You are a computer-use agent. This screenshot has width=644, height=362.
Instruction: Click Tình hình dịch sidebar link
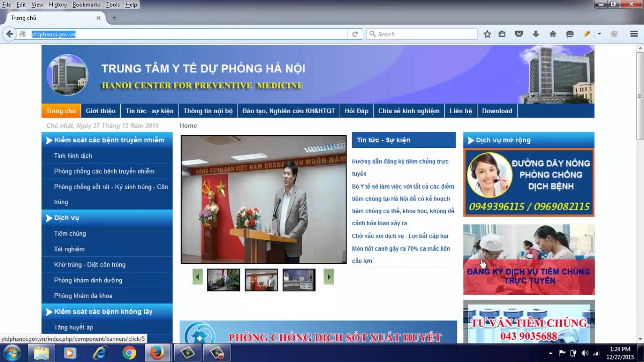(73, 156)
